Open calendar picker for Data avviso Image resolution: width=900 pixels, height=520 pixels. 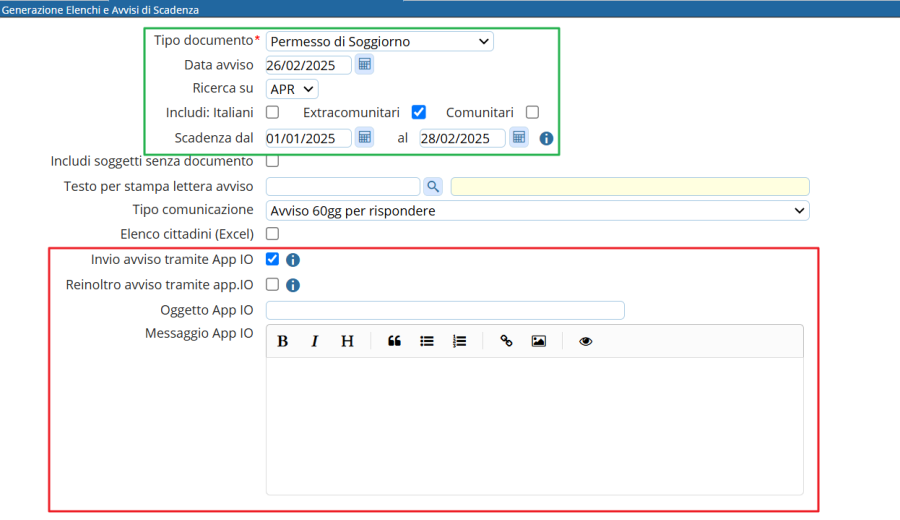coord(365,65)
